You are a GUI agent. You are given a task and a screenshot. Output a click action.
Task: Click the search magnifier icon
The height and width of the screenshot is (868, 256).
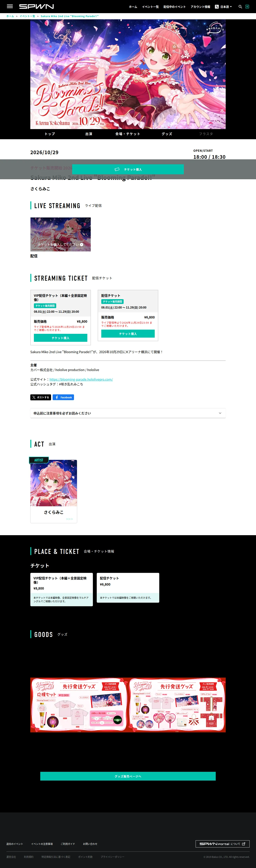(x=240, y=7)
